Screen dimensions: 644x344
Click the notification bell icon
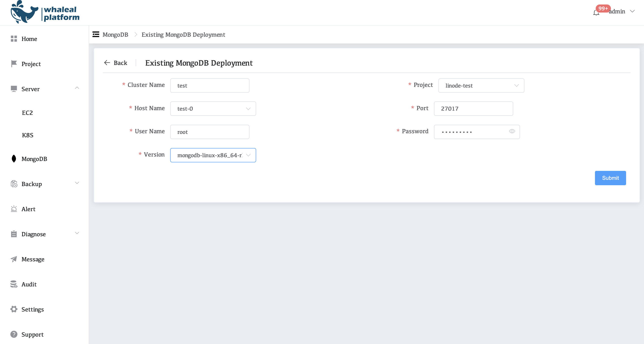point(596,13)
